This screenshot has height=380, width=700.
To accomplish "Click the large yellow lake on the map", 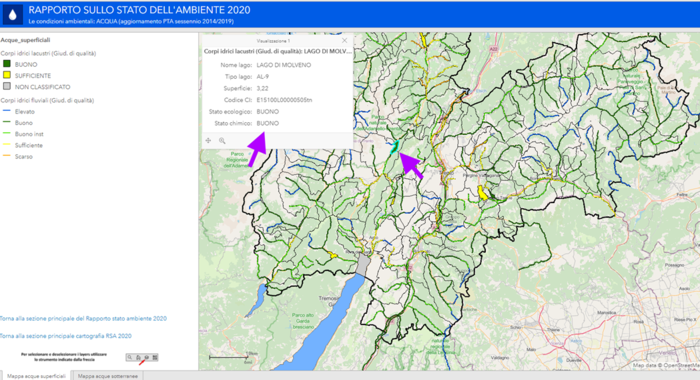I will [483, 193].
